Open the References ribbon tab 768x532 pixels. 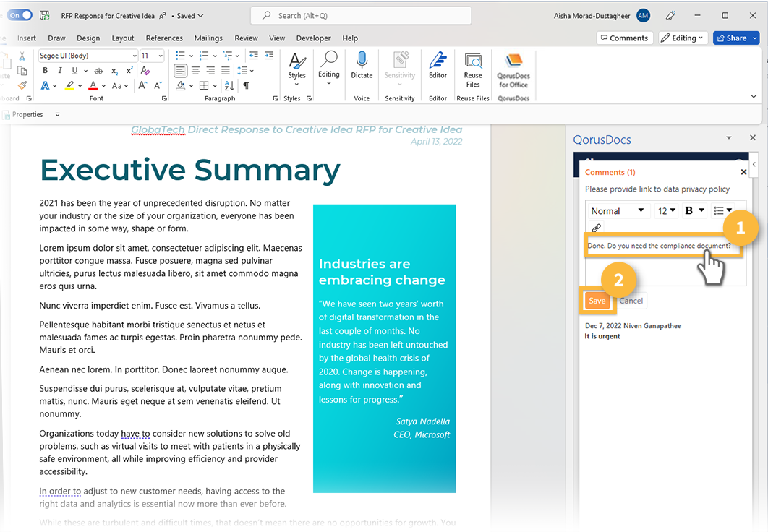click(x=164, y=38)
